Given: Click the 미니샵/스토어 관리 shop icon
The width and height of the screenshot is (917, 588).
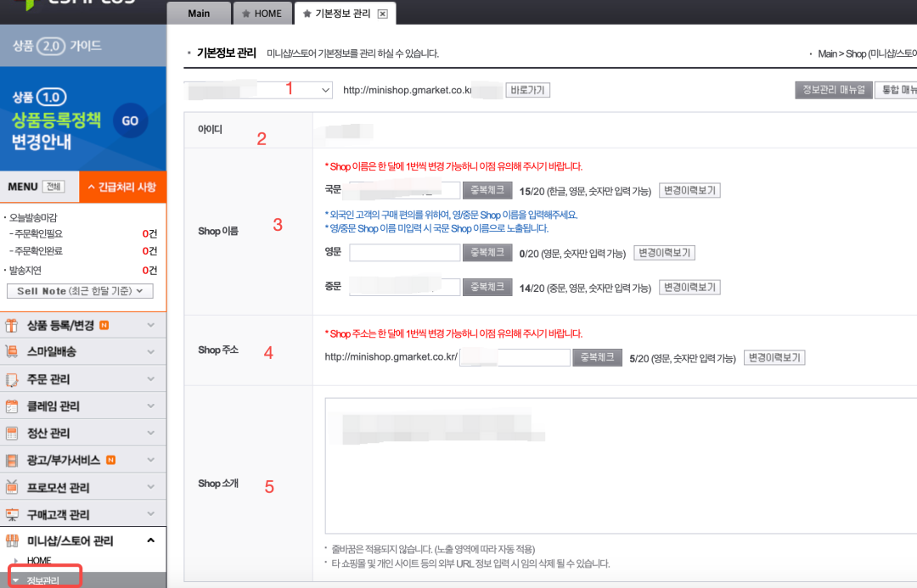Looking at the screenshot, I should tap(11, 540).
